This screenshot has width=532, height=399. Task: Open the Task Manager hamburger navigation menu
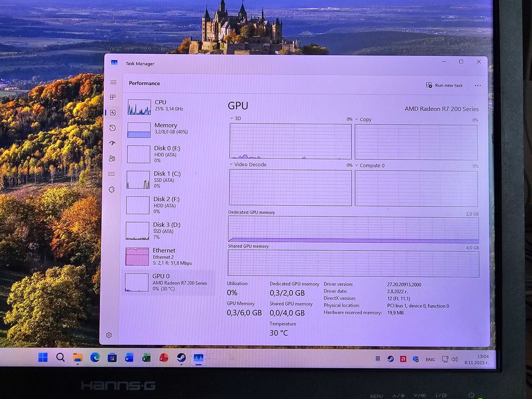pyautogui.click(x=113, y=82)
